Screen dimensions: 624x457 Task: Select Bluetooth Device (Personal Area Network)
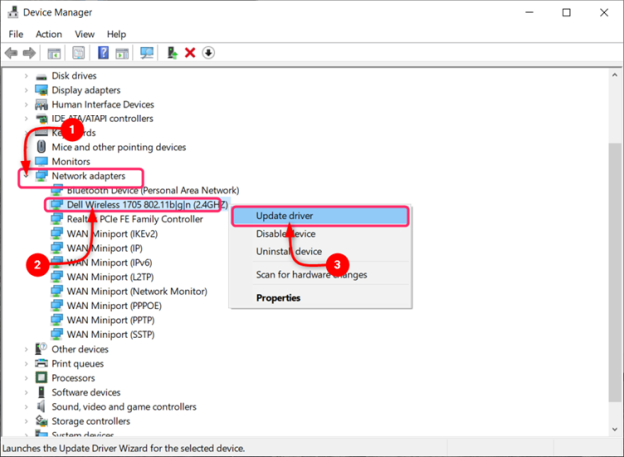click(153, 190)
